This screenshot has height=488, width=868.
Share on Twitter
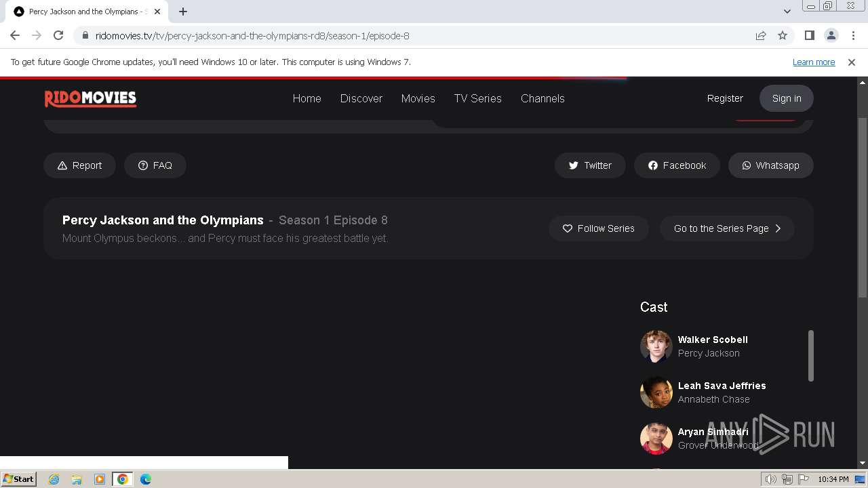pyautogui.click(x=590, y=165)
